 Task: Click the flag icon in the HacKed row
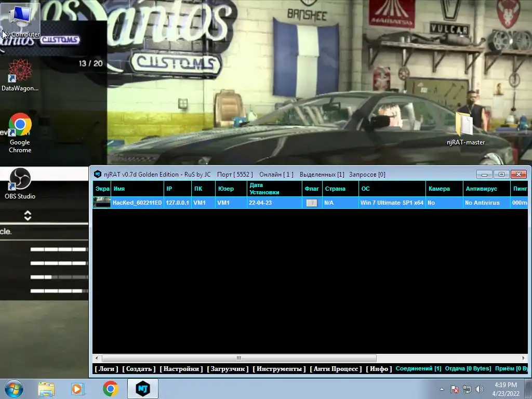point(312,203)
